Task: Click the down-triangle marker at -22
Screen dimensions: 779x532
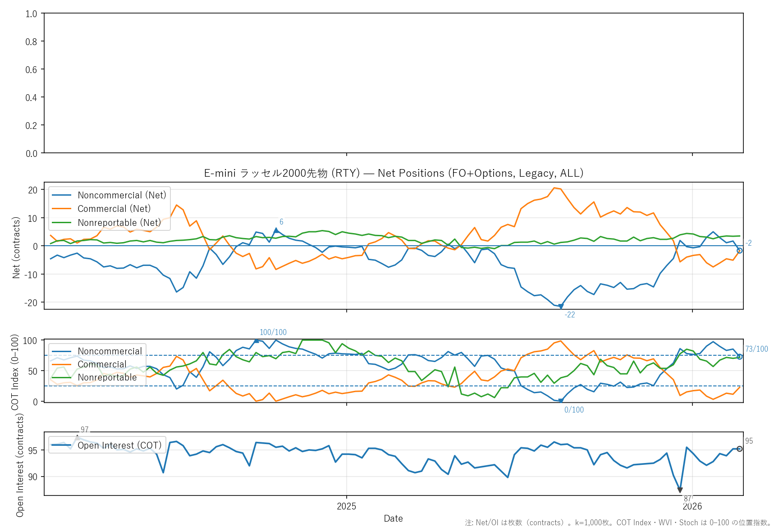Action: [x=561, y=307]
